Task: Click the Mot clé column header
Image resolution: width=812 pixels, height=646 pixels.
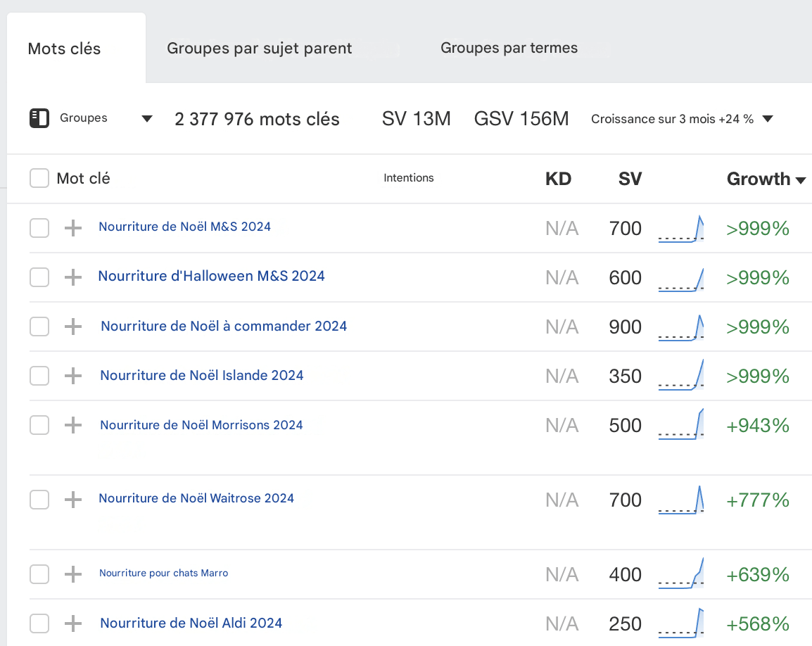Action: 83,178
